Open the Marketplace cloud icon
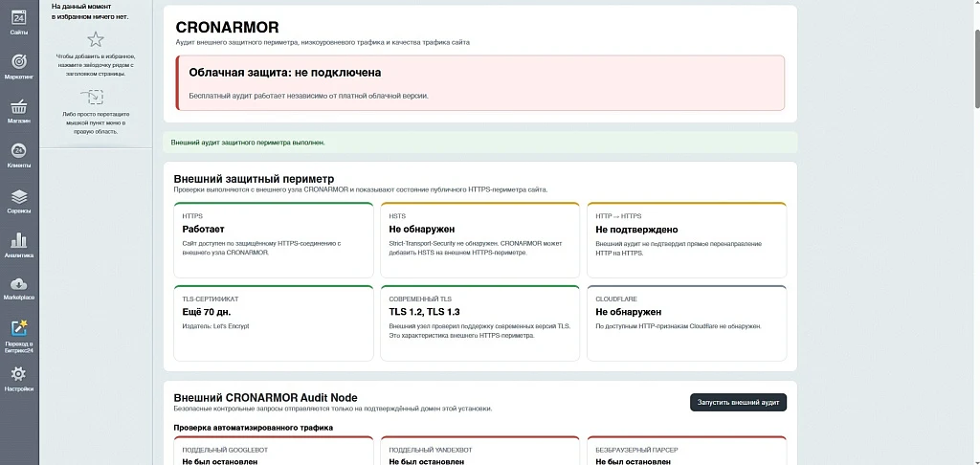980x465 pixels. coord(19,284)
